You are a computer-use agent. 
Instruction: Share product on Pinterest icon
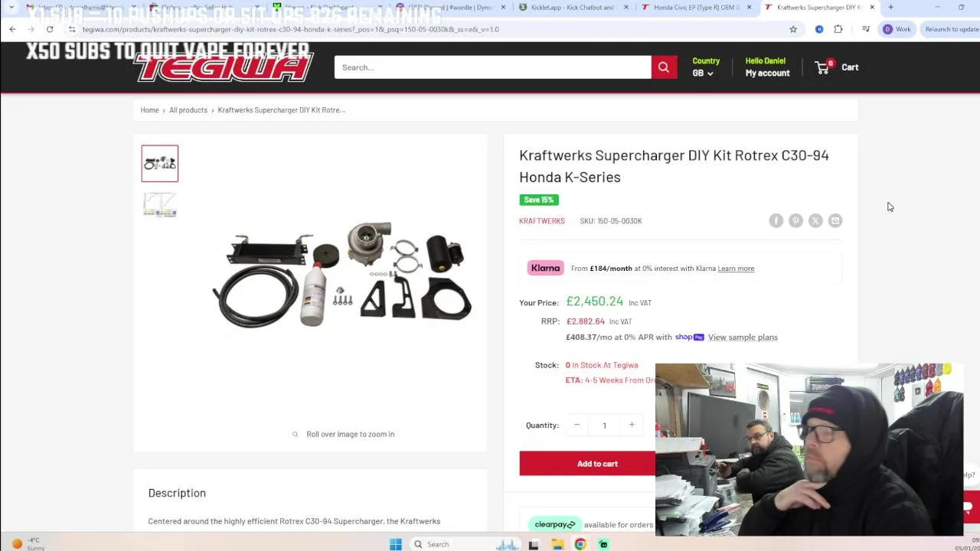(x=796, y=220)
